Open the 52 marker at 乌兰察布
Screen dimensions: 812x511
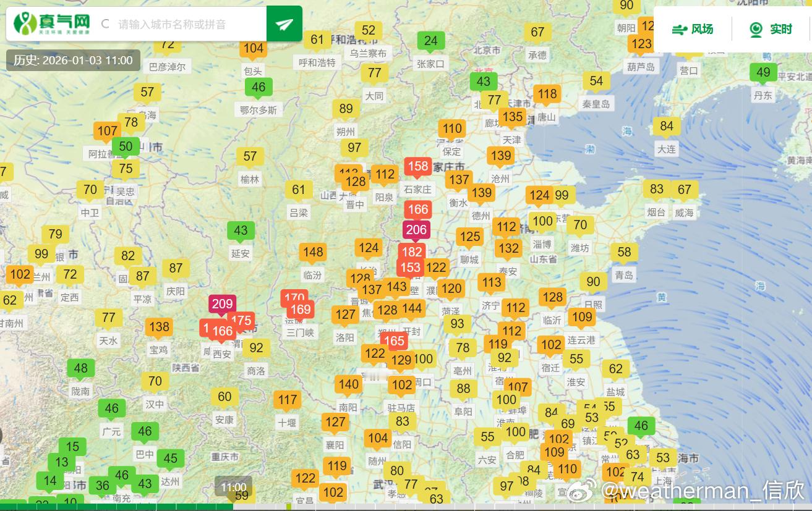[x=369, y=32]
